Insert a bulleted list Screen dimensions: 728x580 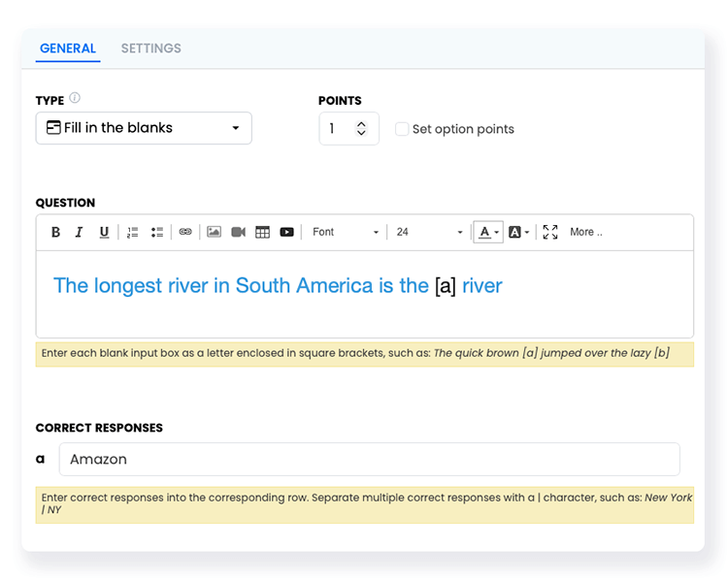click(x=157, y=232)
